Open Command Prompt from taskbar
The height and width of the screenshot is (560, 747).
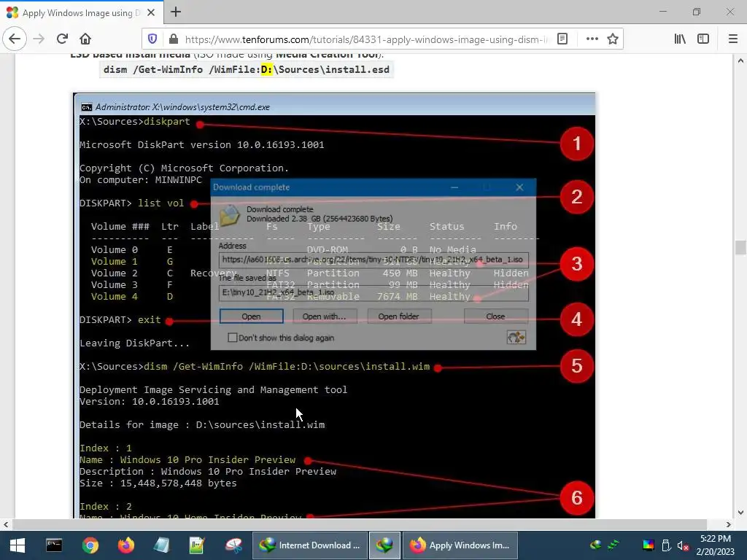click(x=54, y=545)
